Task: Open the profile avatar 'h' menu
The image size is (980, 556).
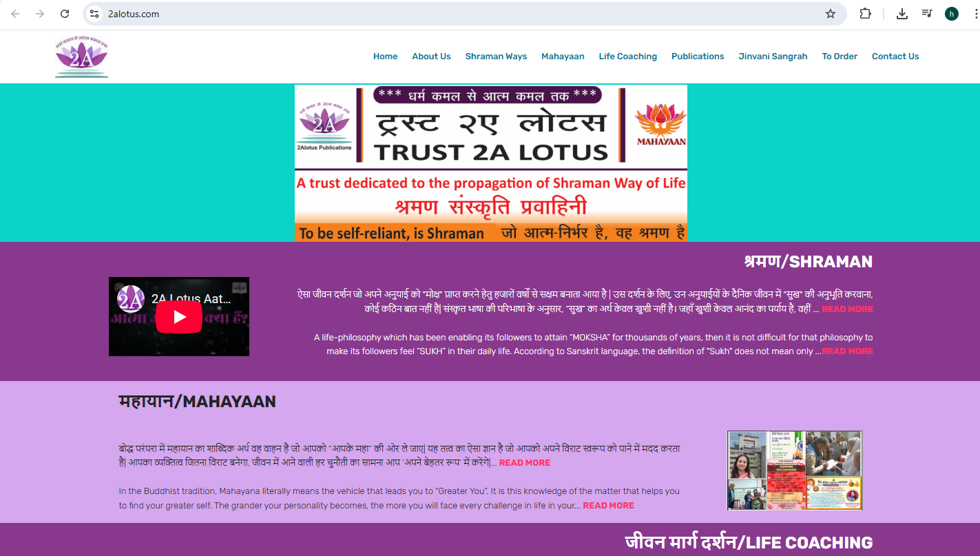Action: pos(952,14)
